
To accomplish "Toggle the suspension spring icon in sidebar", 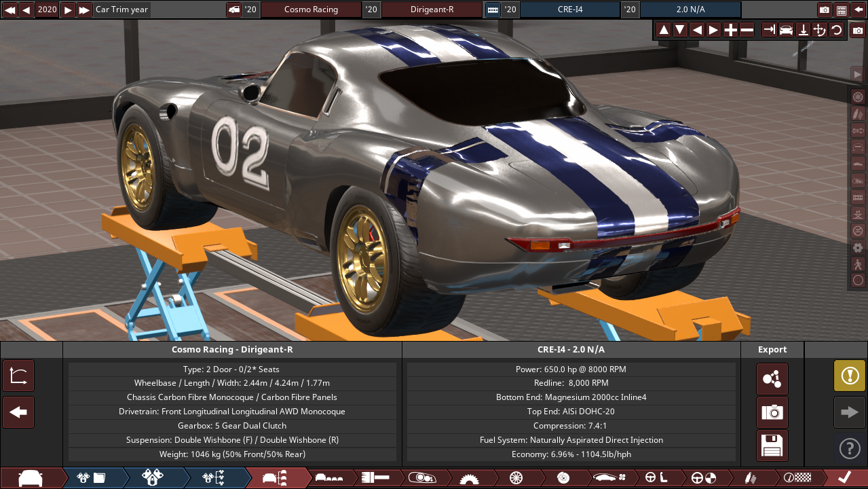I will (x=858, y=113).
